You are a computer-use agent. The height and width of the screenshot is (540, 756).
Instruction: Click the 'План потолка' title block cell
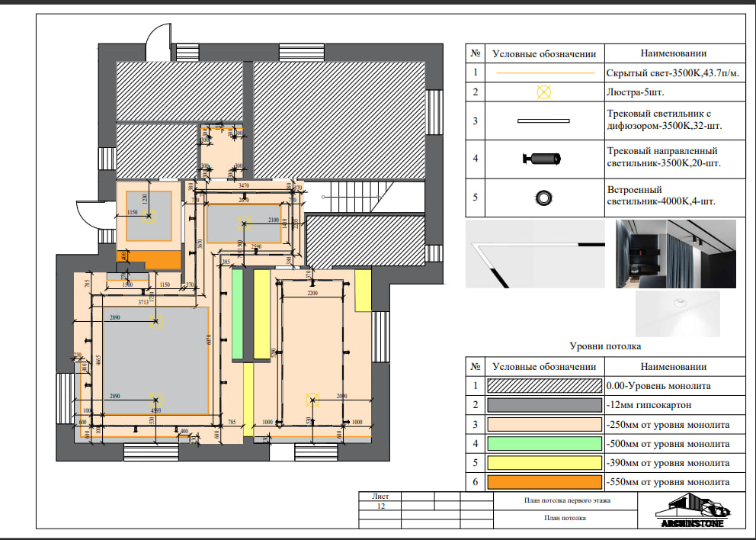click(565, 519)
